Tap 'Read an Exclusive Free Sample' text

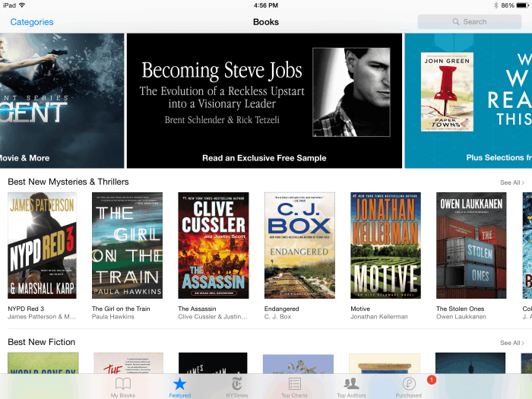coord(264,158)
